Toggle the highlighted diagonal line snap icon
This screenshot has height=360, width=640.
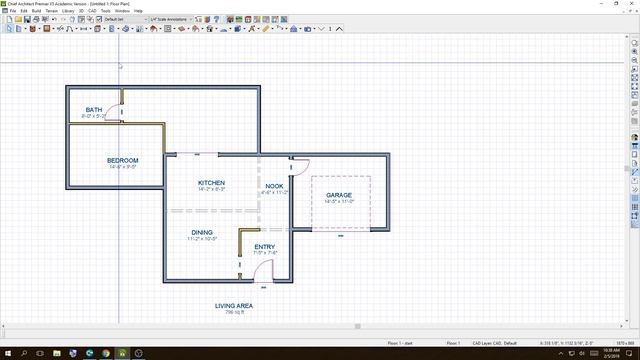tap(634, 172)
